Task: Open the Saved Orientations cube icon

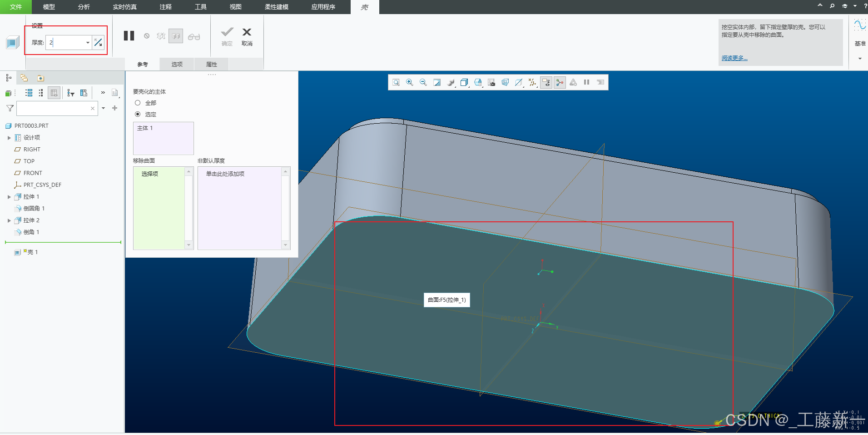Action: [x=464, y=82]
